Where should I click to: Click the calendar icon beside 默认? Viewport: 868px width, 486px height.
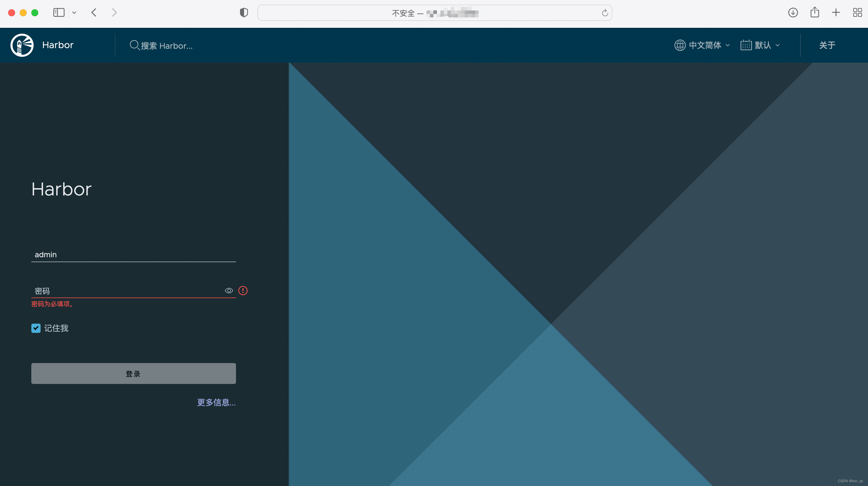(746, 45)
